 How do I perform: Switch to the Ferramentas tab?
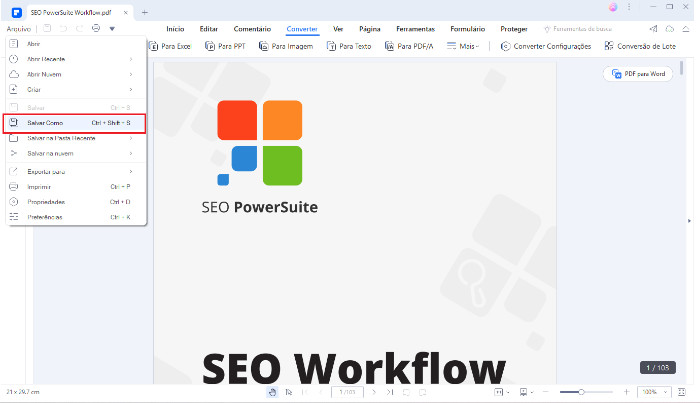[415, 29]
